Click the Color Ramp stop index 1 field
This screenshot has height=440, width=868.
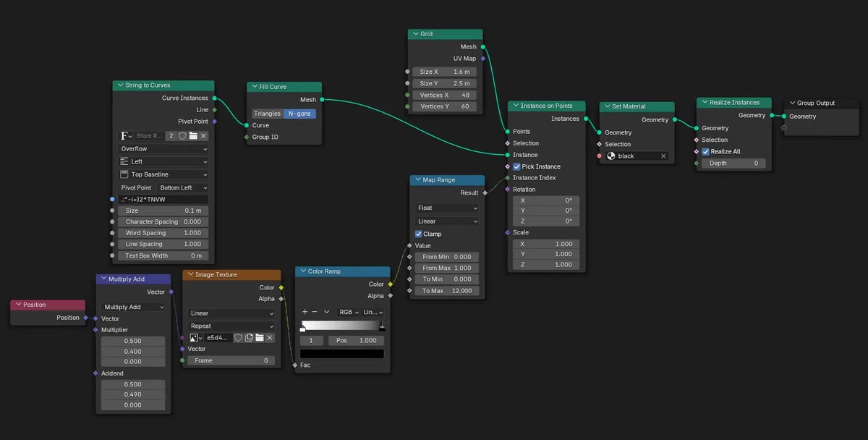tap(312, 341)
